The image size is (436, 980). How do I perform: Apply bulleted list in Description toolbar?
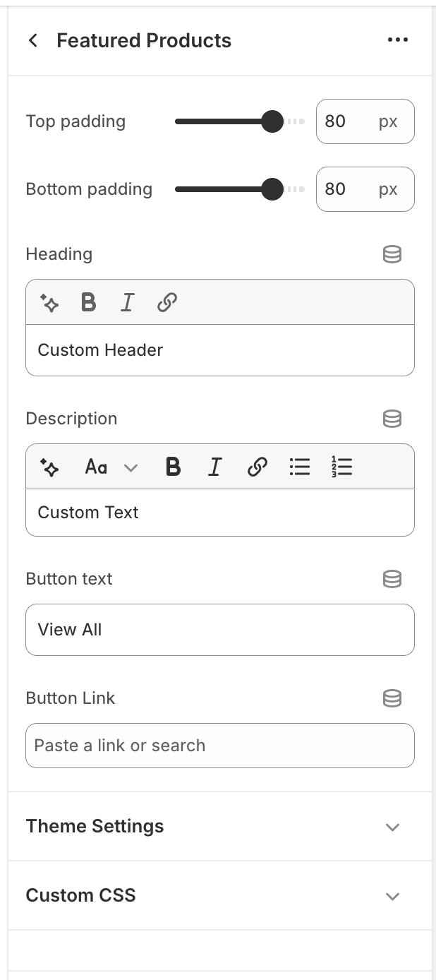pyautogui.click(x=300, y=467)
